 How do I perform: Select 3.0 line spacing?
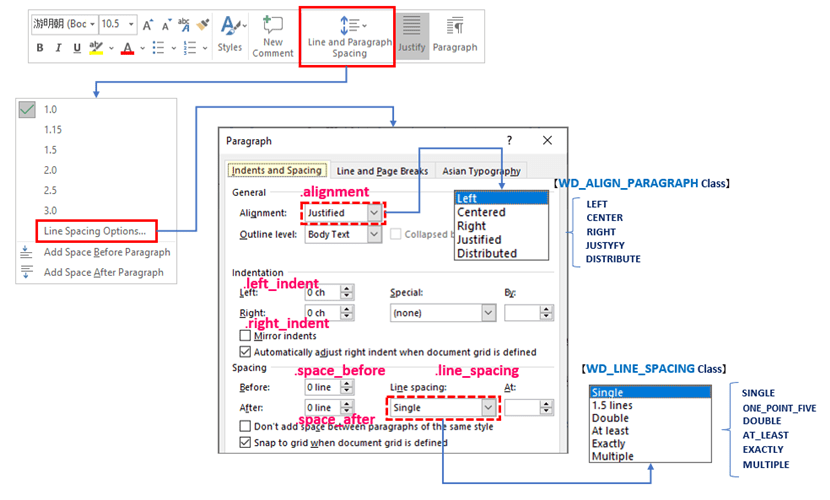(50, 210)
